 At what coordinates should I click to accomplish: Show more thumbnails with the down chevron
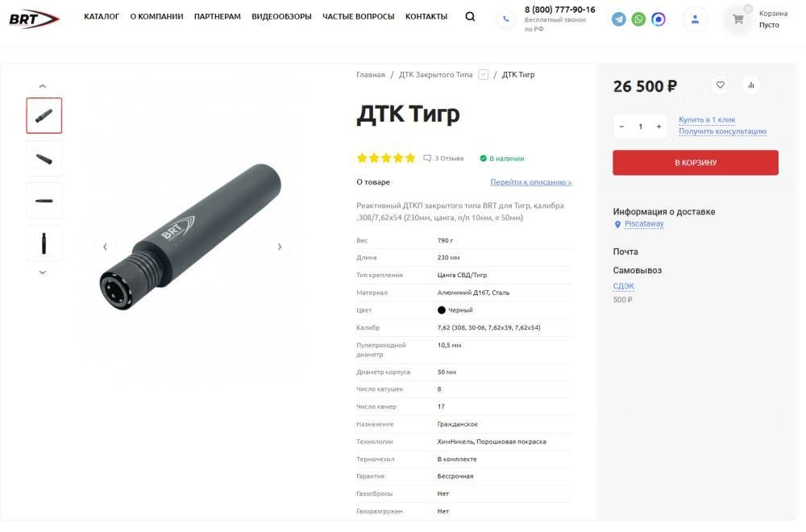click(43, 272)
